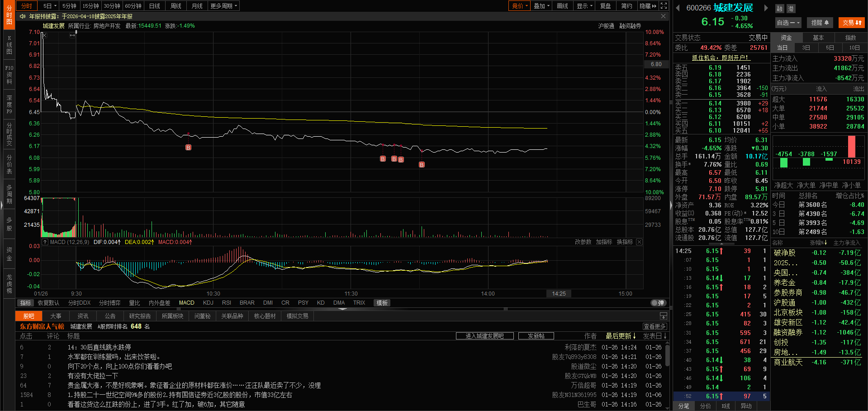Open the MACD help question mark icon

[x=45, y=242]
